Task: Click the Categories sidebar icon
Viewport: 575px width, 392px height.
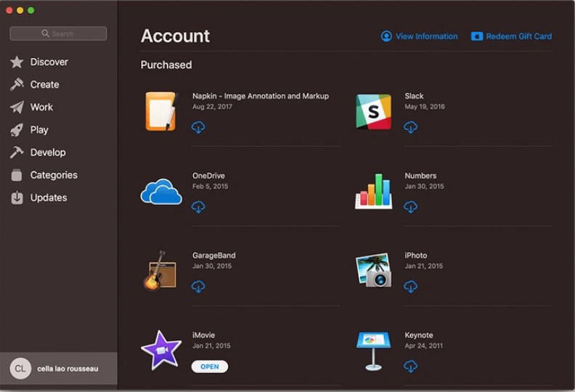Action: [x=17, y=175]
